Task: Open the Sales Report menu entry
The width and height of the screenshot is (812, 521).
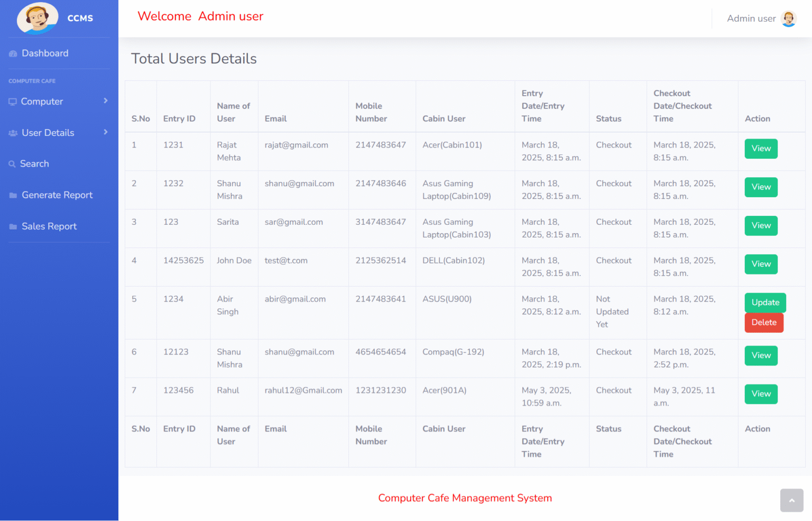Action: click(x=49, y=226)
